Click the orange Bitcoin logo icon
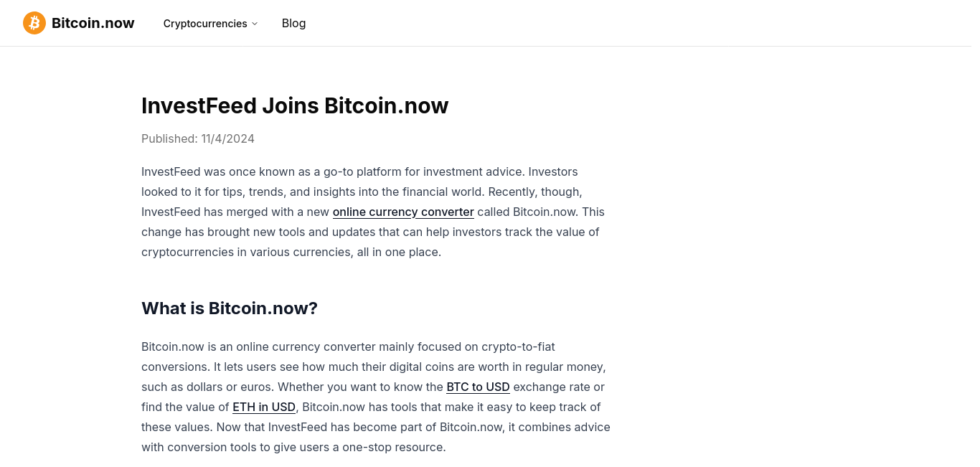980x467 pixels. pos(34,23)
